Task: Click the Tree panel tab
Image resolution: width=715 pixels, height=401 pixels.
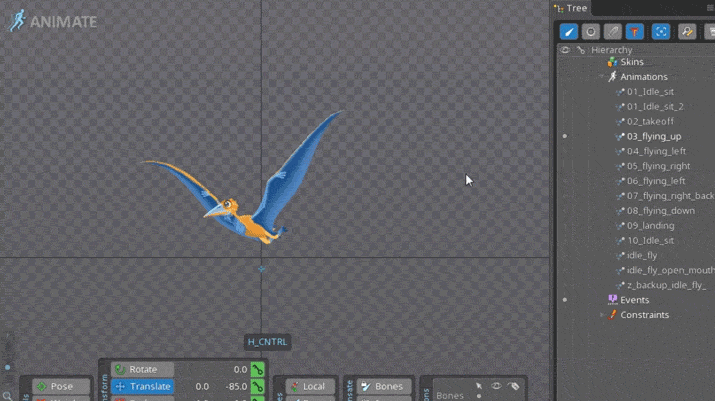Action: point(571,8)
